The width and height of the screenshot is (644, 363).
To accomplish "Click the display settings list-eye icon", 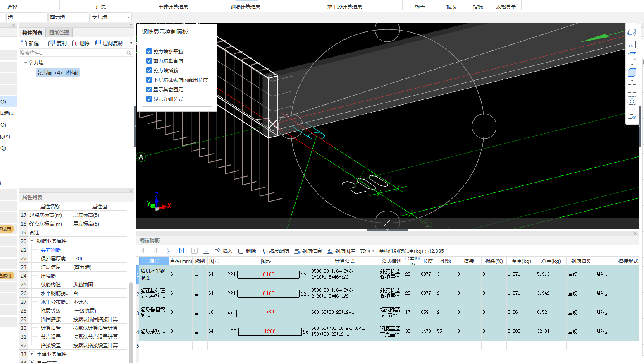I will click(632, 115).
